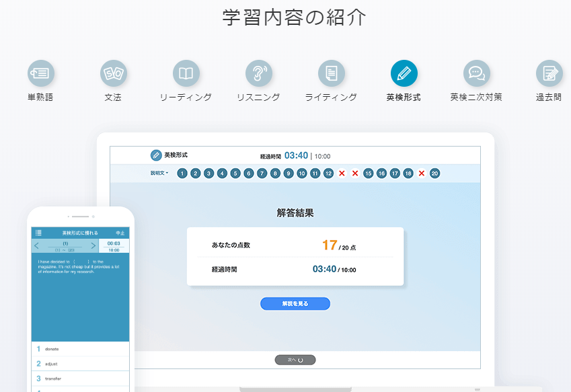Go to next question on the phone

pos(93,245)
